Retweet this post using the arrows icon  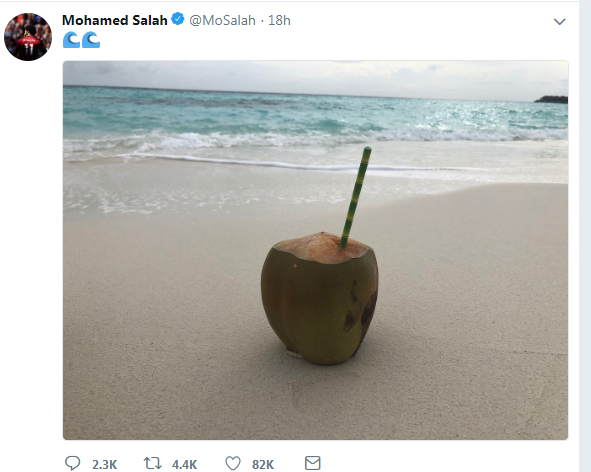click(153, 463)
